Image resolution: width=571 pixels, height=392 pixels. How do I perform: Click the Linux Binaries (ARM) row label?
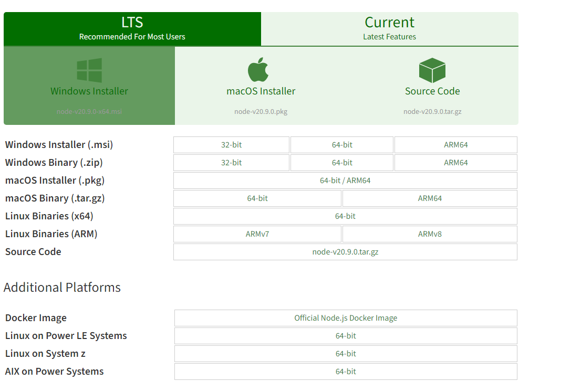click(x=51, y=234)
